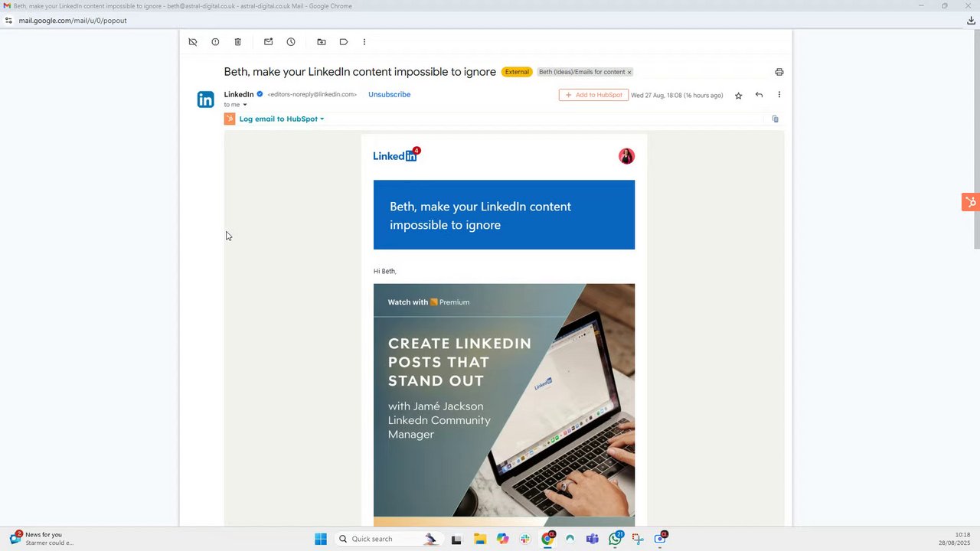Screen dimensions: 980x551
Task: Click the mail.google.com address URL
Action: tap(73, 21)
